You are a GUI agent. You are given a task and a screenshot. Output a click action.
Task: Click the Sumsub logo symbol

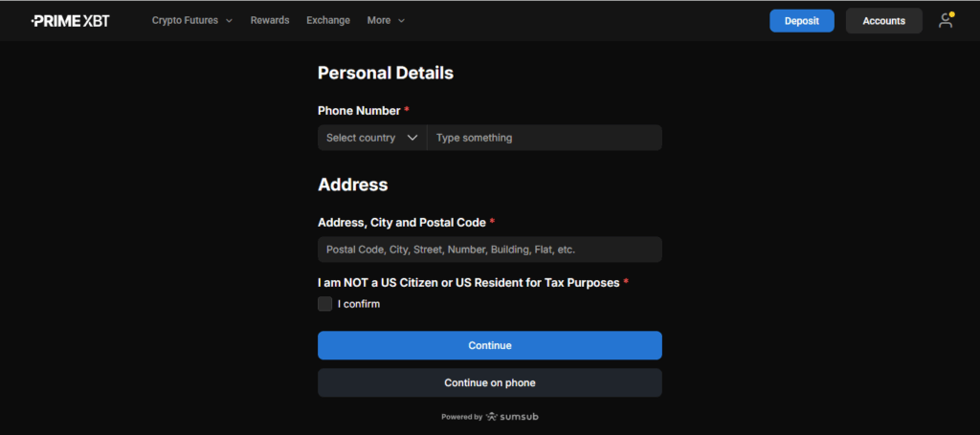(492, 417)
